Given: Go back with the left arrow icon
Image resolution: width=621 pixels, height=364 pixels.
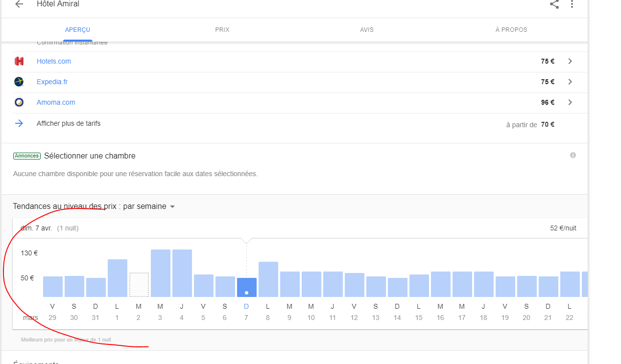Looking at the screenshot, I should click(19, 4).
